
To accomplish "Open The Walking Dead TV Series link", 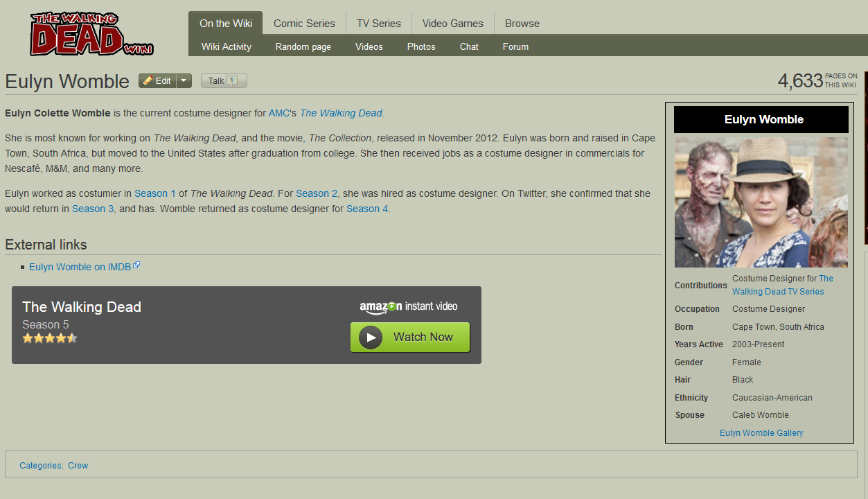I will tap(783, 285).
